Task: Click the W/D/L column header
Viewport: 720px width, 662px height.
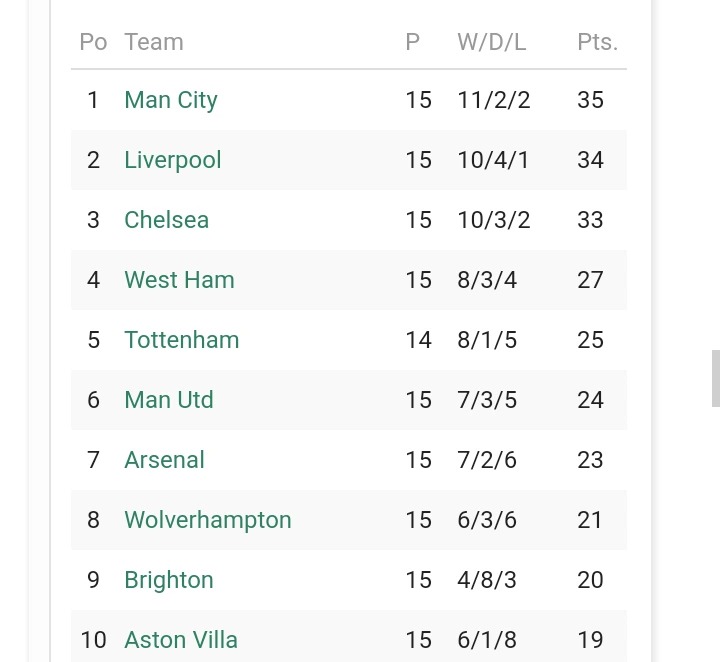Action: [x=492, y=42]
